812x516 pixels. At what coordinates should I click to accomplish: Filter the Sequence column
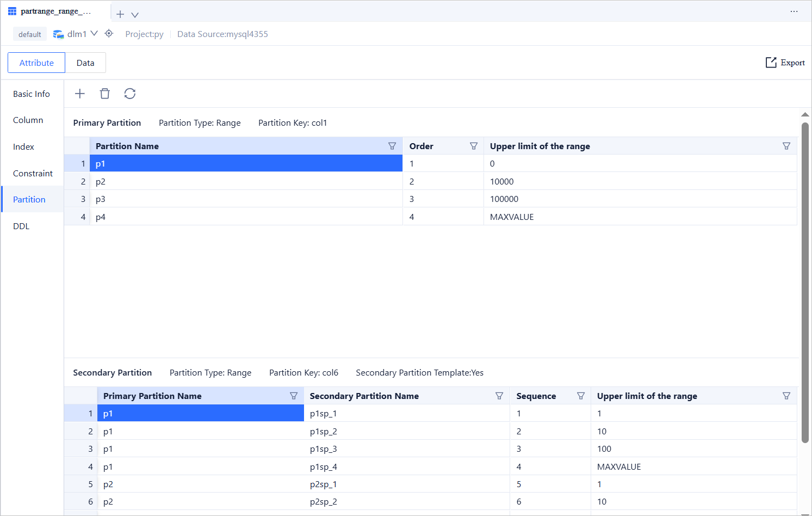point(581,396)
